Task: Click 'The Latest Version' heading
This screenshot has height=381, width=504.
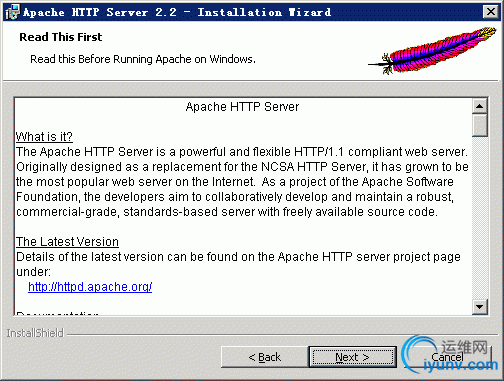Action: (x=67, y=242)
